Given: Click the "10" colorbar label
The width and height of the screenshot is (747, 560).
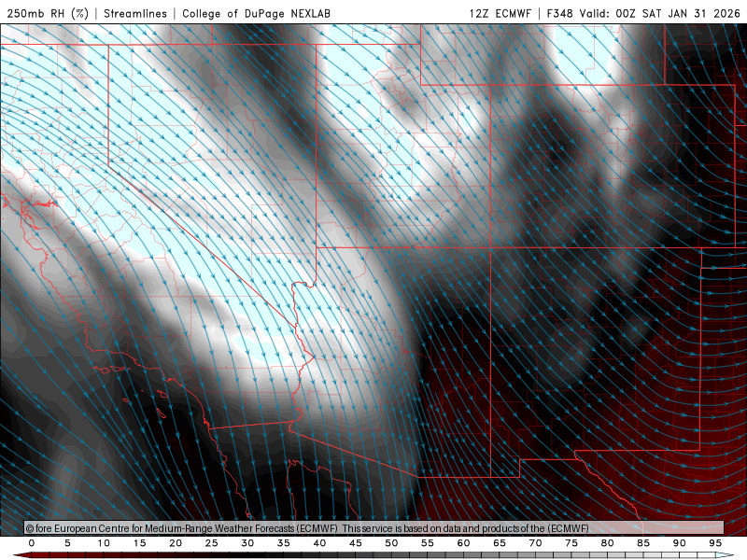Looking at the screenshot, I should click(104, 543).
